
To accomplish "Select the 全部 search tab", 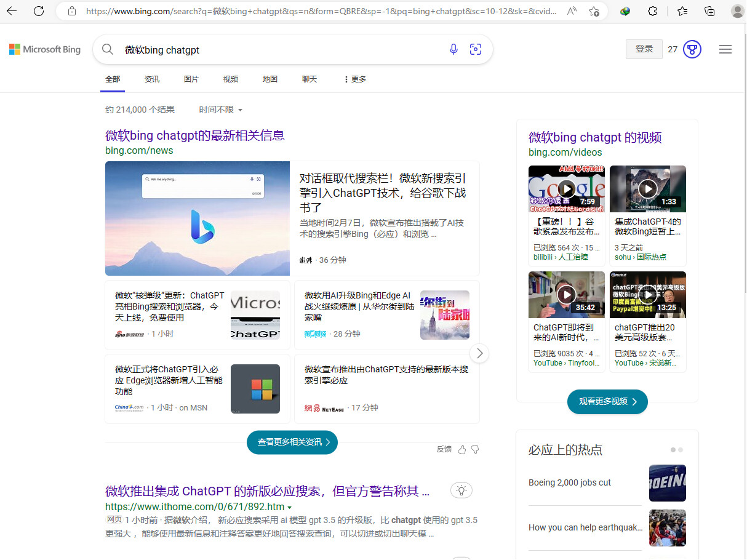I will click(113, 79).
